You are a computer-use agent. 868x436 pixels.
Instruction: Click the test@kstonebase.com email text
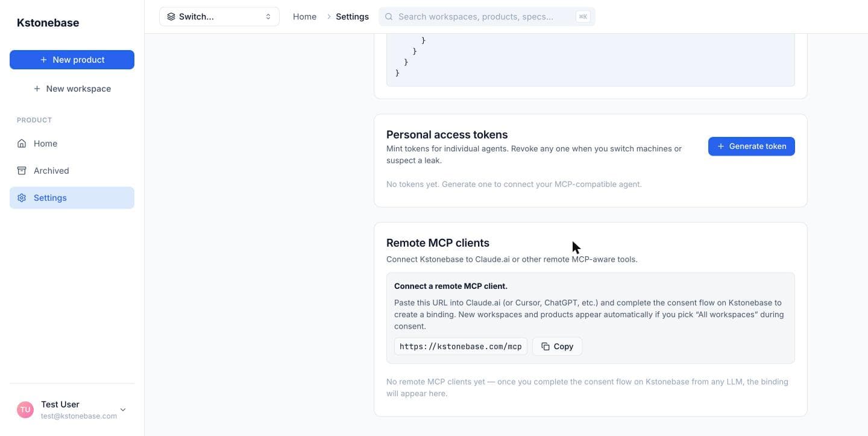79,416
